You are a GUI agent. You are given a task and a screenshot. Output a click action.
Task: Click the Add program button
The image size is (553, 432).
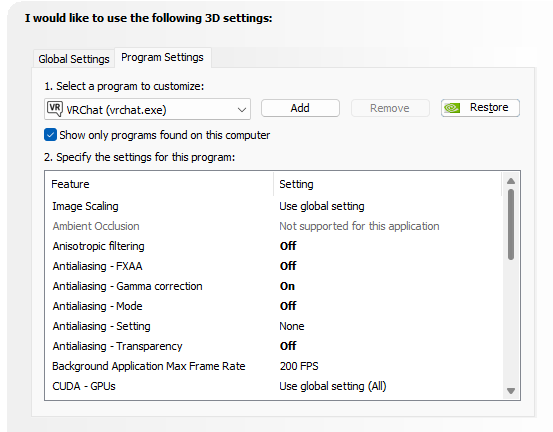click(300, 108)
